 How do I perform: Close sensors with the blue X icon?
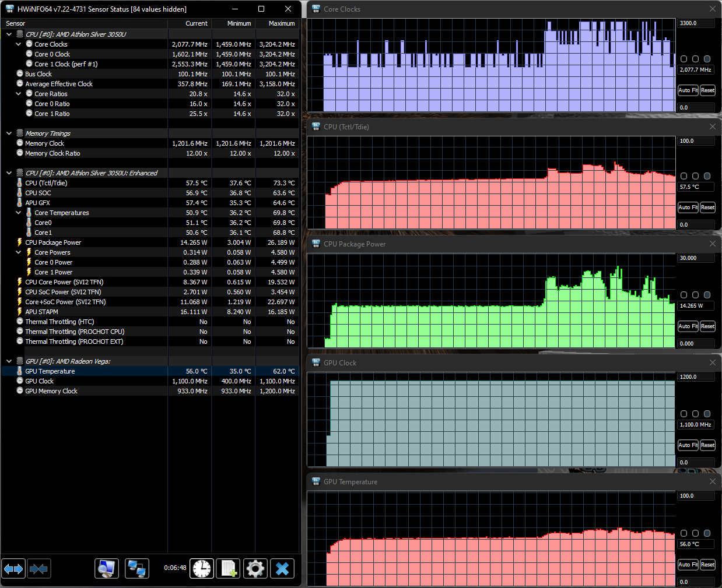[x=282, y=569]
